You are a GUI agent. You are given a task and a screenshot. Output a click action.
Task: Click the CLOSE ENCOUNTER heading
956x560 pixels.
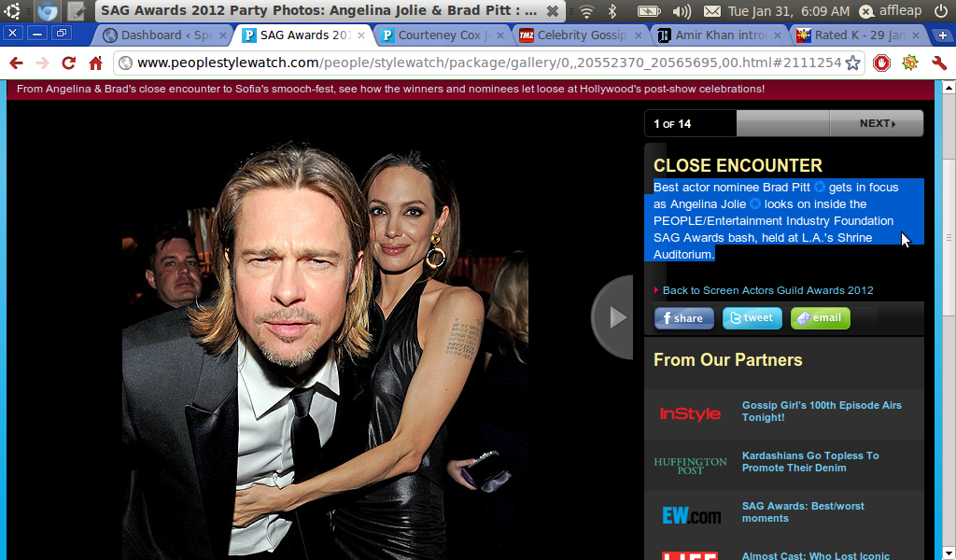click(x=738, y=165)
